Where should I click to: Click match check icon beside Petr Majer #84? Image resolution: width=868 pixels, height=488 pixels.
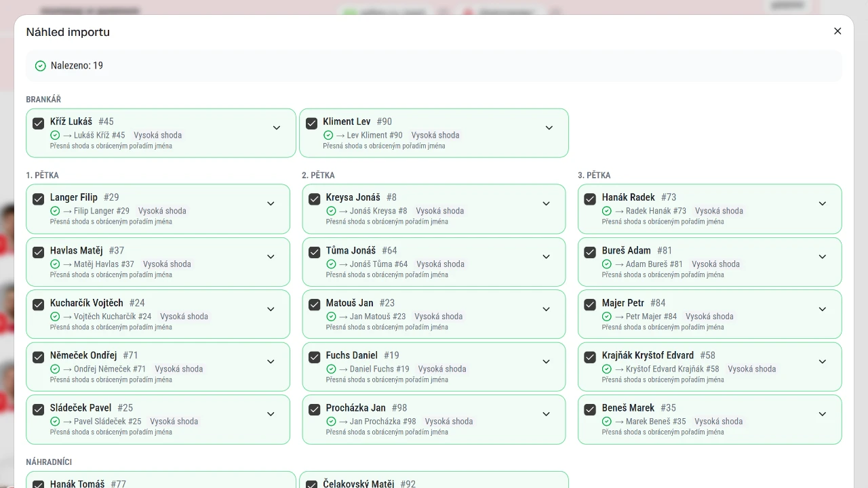(607, 316)
